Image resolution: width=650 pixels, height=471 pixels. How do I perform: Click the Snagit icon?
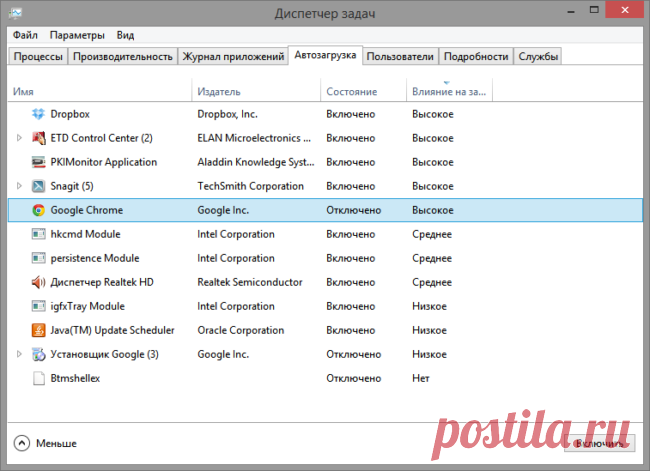point(38,186)
